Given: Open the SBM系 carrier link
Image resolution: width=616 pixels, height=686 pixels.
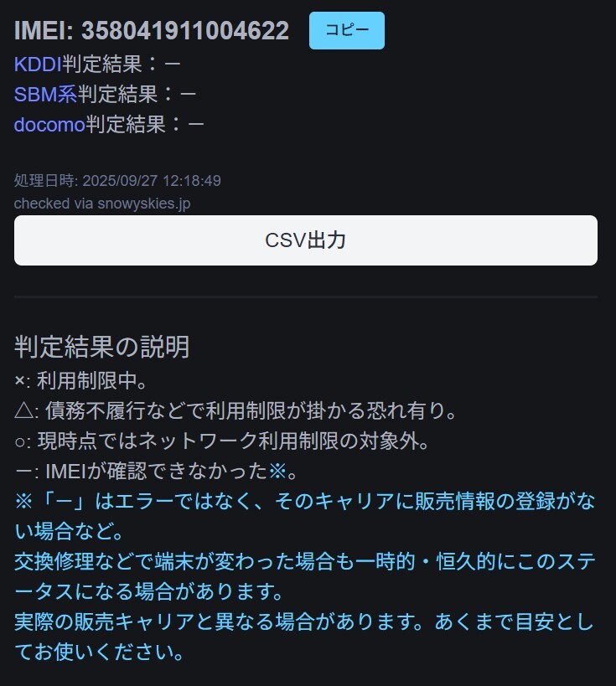Looking at the screenshot, I should (45, 95).
